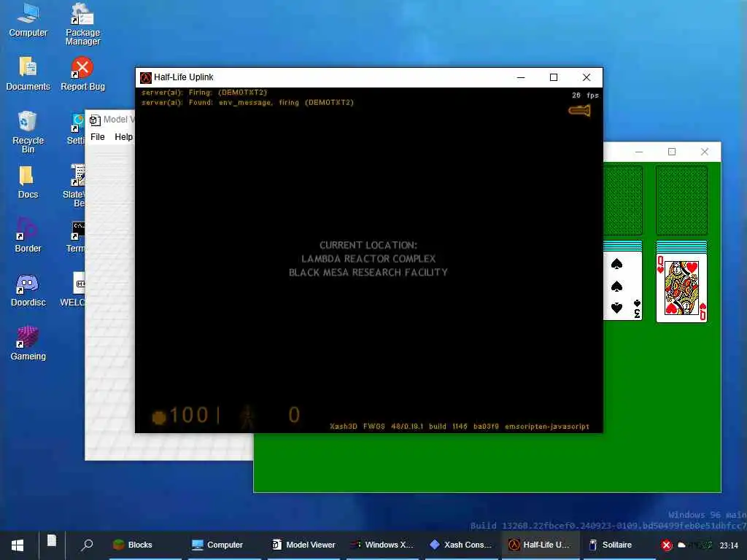Click the 'server(ai): Firing: (DEMOTXT2)' console line

click(x=204, y=93)
